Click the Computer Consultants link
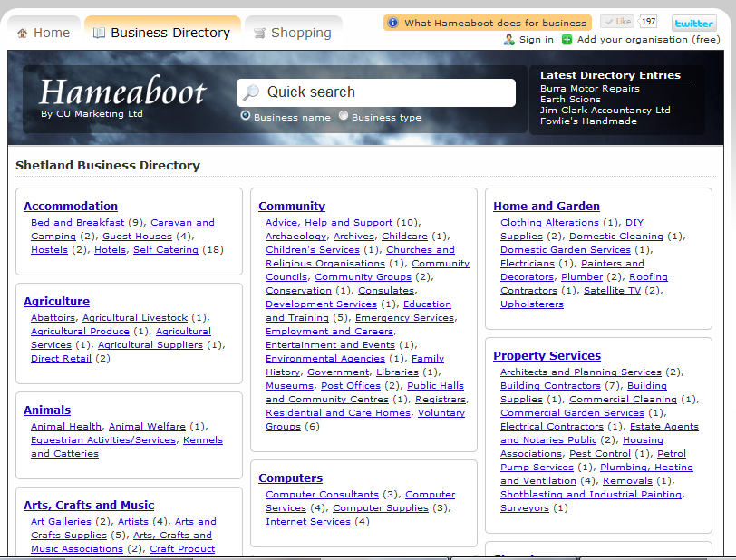 click(x=322, y=494)
